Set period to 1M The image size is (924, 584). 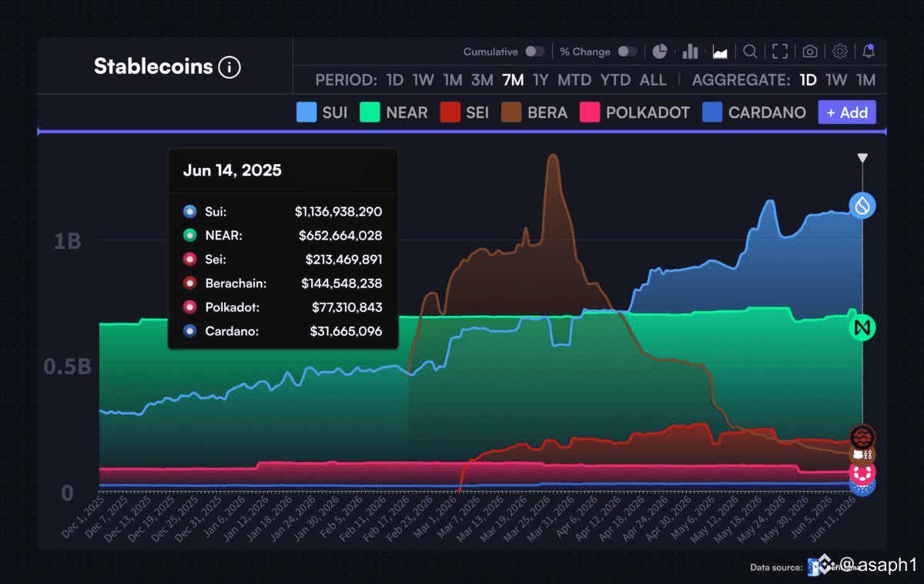click(452, 80)
